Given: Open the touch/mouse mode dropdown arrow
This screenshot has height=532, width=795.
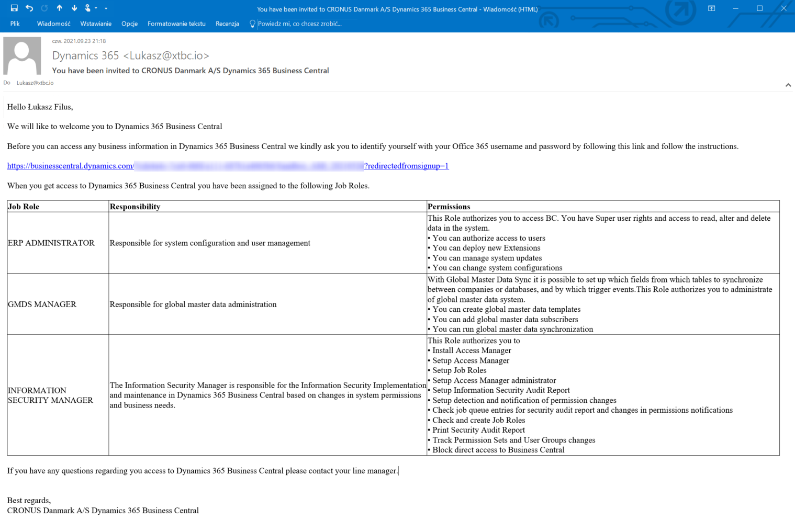Looking at the screenshot, I should click(x=96, y=8).
